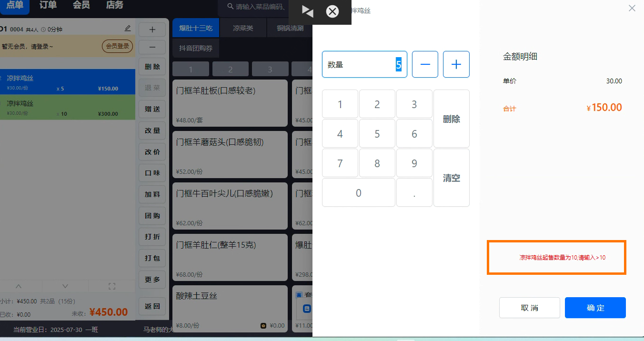Add 门框羊肚板(口感较老) dish

[230, 103]
